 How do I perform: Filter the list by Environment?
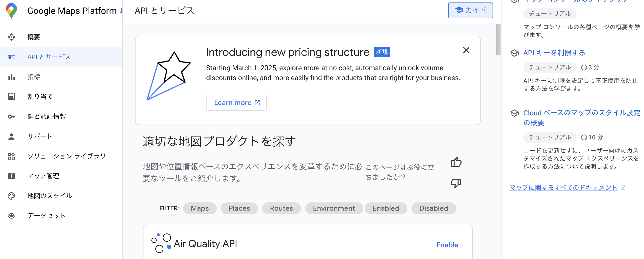coord(334,208)
